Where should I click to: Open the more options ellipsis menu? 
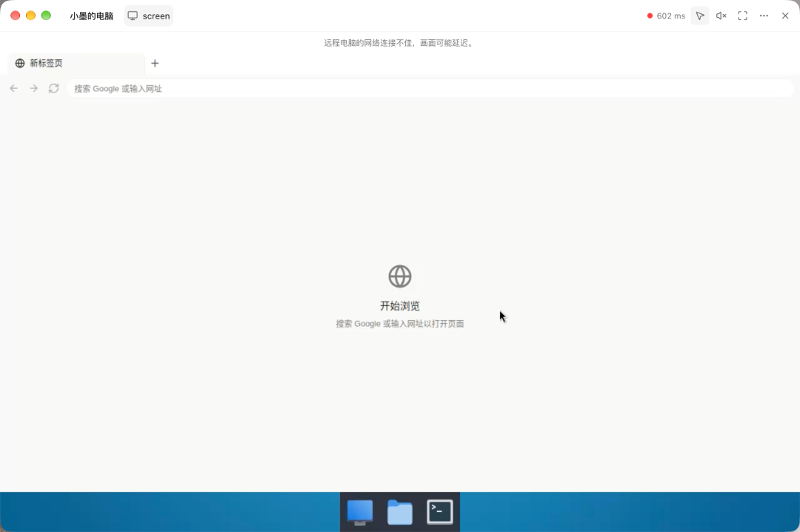point(764,16)
